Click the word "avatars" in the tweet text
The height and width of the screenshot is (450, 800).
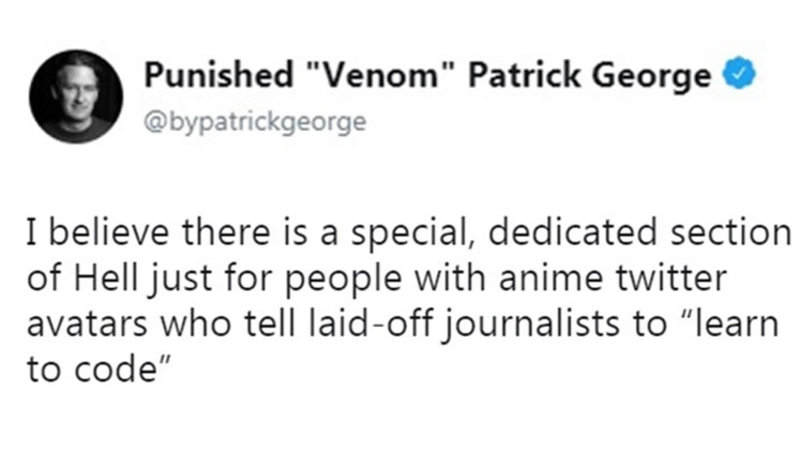[87, 324]
